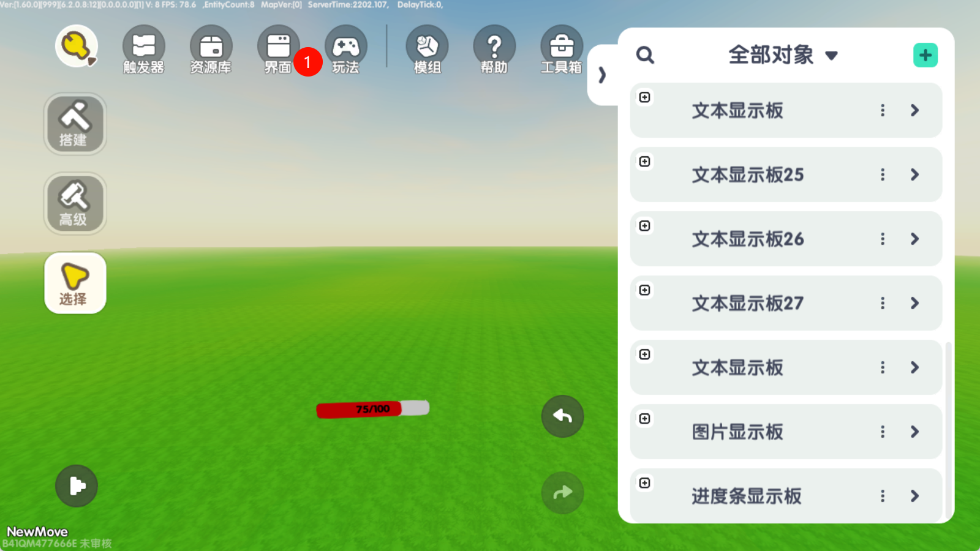
Task: Open the 资源库 resource library
Action: pyautogui.click(x=211, y=50)
